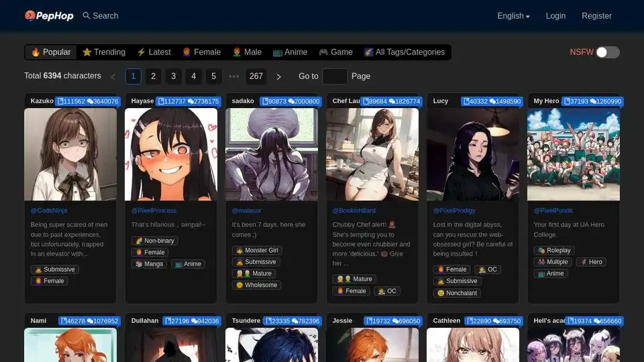Click Hero tag on My Hero card
644x362 pixels.
[x=591, y=262]
